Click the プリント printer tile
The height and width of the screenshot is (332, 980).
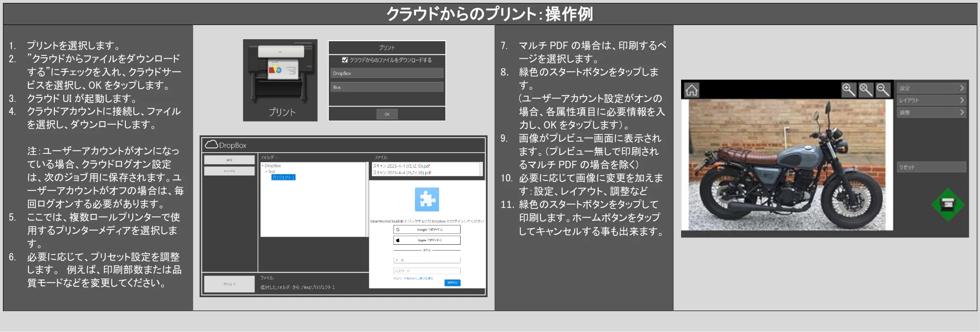280,80
